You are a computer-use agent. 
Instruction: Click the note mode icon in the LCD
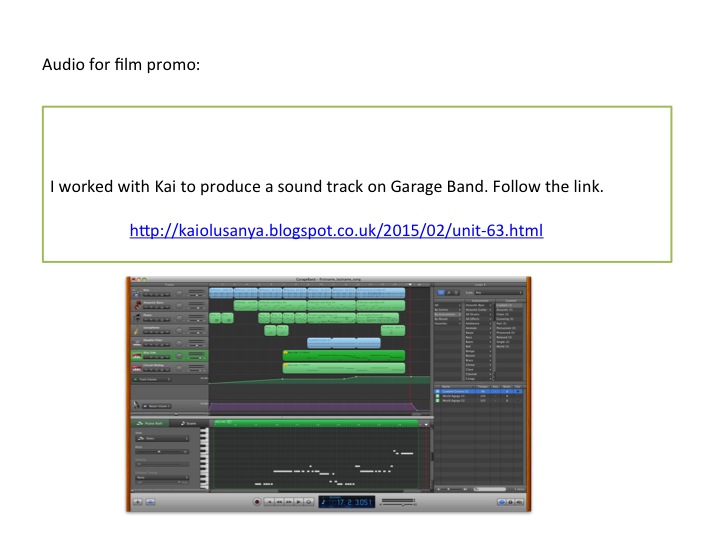(x=324, y=502)
